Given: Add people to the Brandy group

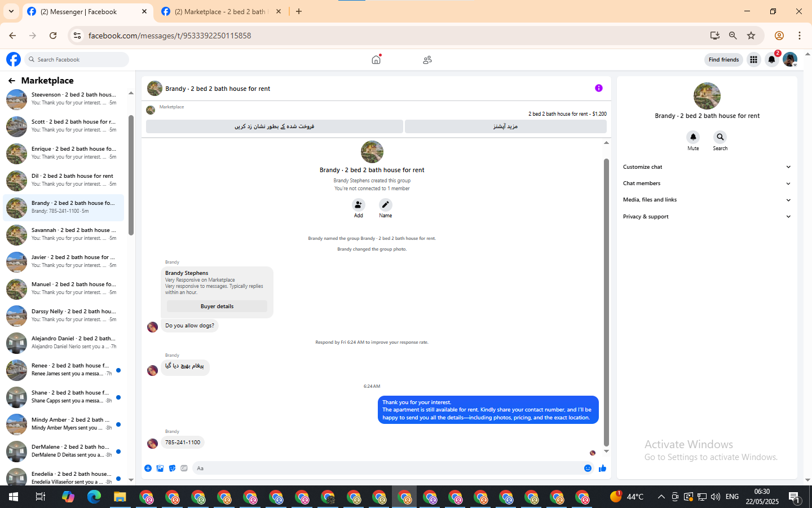Looking at the screenshot, I should [359, 205].
